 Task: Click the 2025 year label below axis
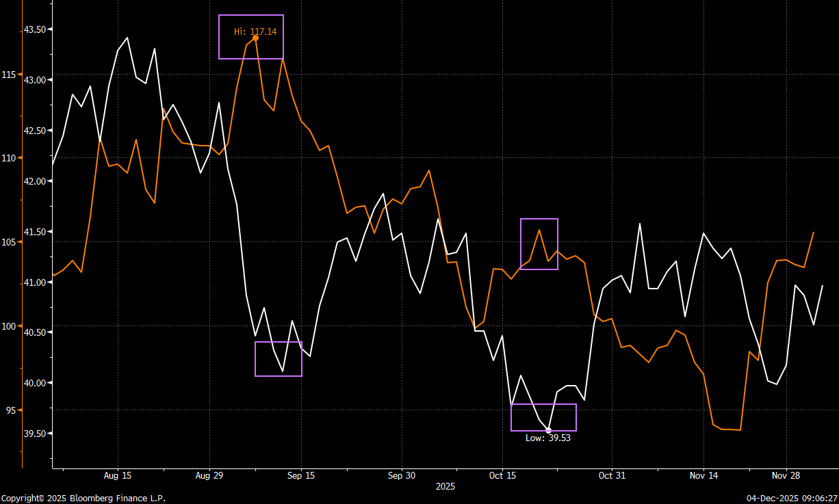tap(446, 487)
